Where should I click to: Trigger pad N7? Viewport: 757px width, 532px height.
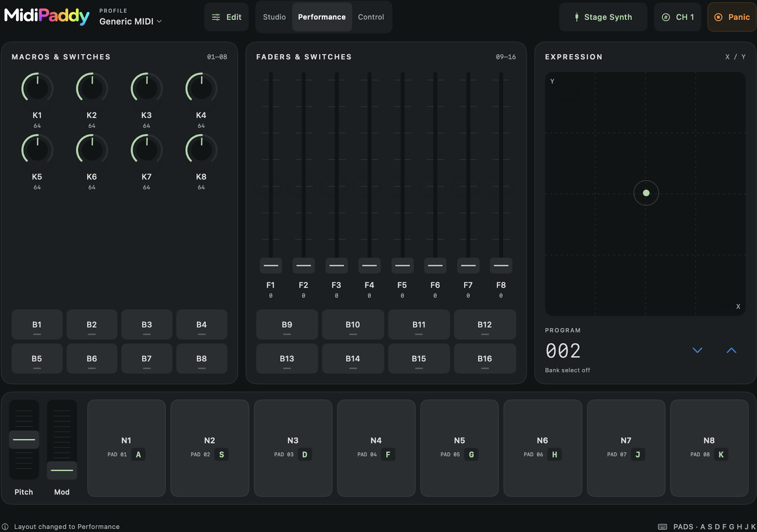[626, 448]
